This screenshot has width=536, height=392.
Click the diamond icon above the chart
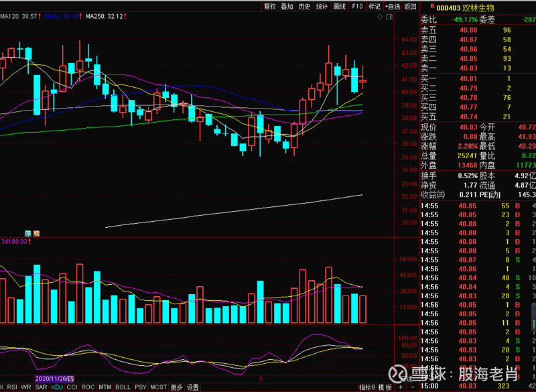pos(380,17)
